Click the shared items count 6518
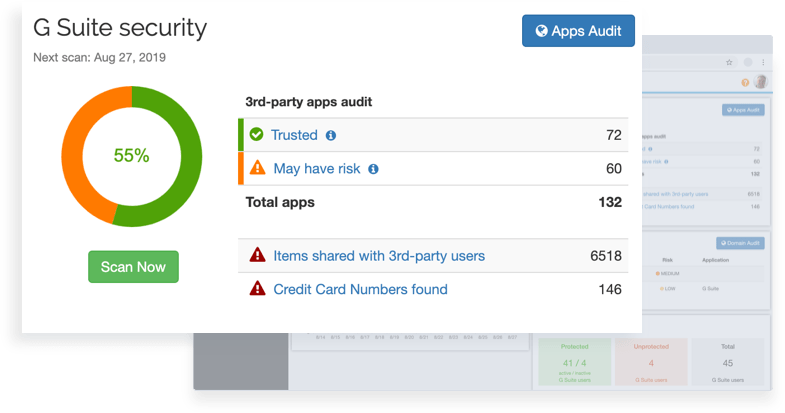Image resolution: width=785 pixels, height=413 pixels. click(606, 256)
